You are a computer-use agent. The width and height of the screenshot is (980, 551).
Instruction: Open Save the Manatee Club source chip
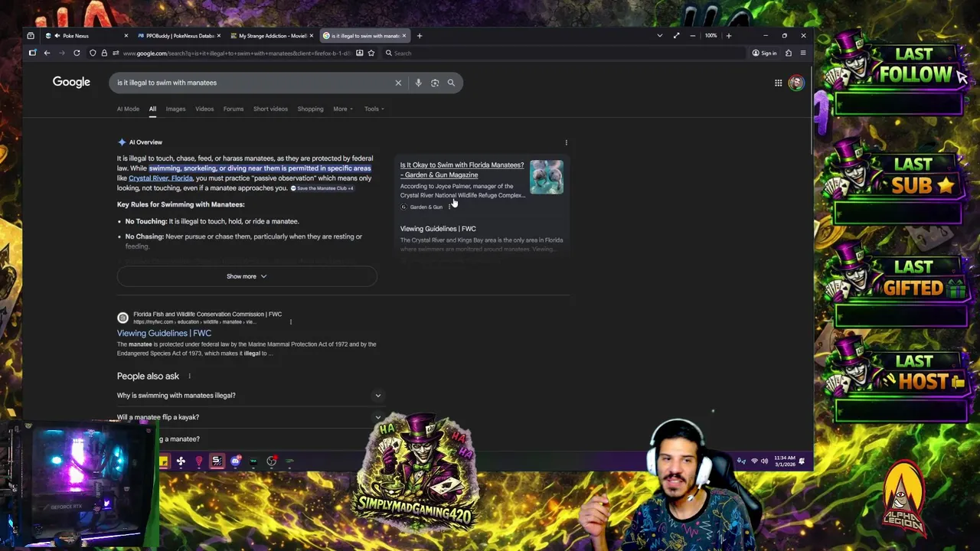322,188
